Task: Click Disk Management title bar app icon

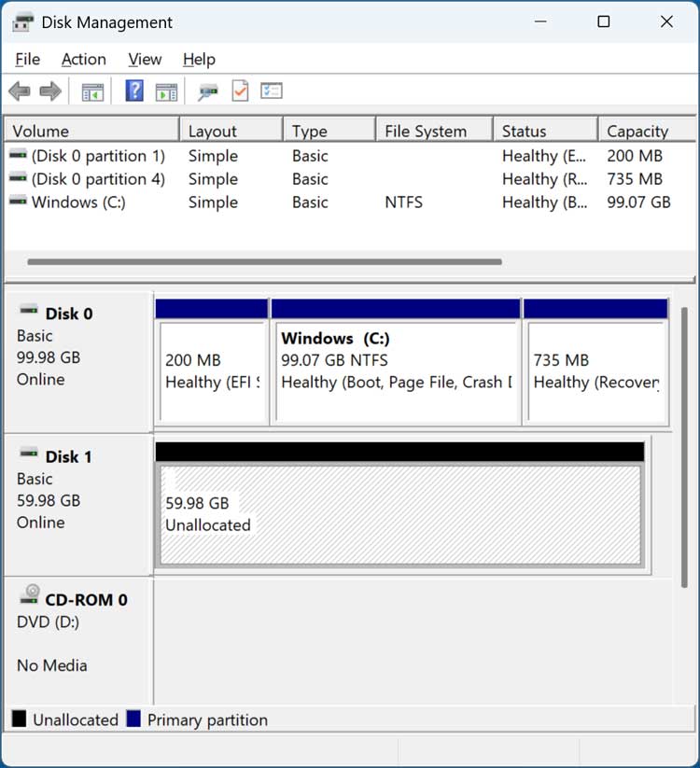Action: 22,22
